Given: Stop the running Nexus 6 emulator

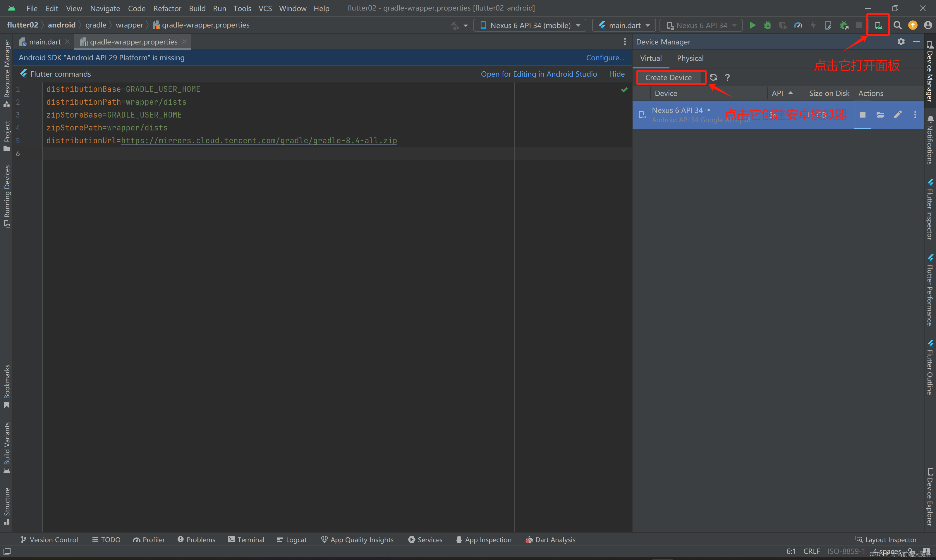Looking at the screenshot, I should click(x=862, y=115).
